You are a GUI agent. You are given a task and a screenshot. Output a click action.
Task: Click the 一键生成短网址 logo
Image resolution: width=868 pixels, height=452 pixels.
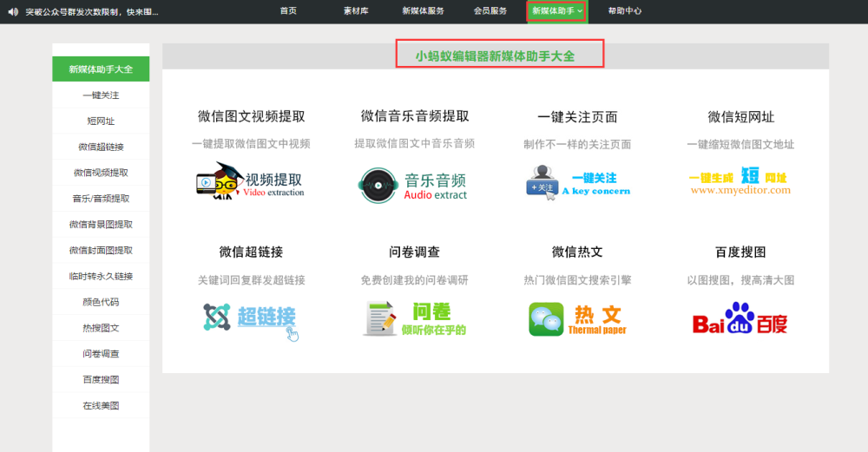[x=740, y=182]
